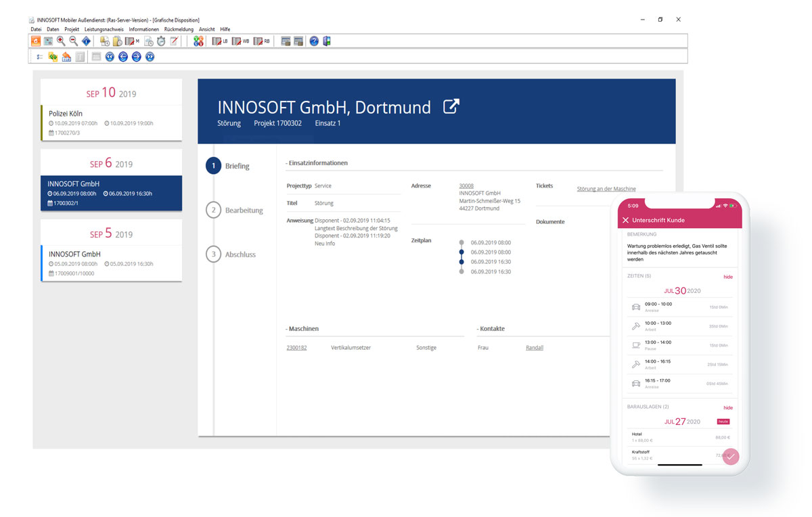Image resolution: width=812 pixels, height=517 pixels.
Task: Open machine link 2300182
Action: click(296, 348)
